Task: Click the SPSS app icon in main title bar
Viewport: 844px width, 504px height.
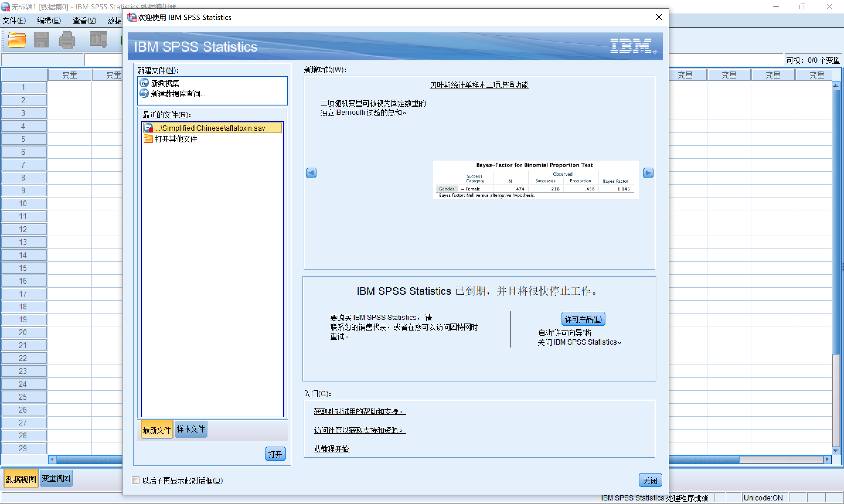Action: click(5, 6)
